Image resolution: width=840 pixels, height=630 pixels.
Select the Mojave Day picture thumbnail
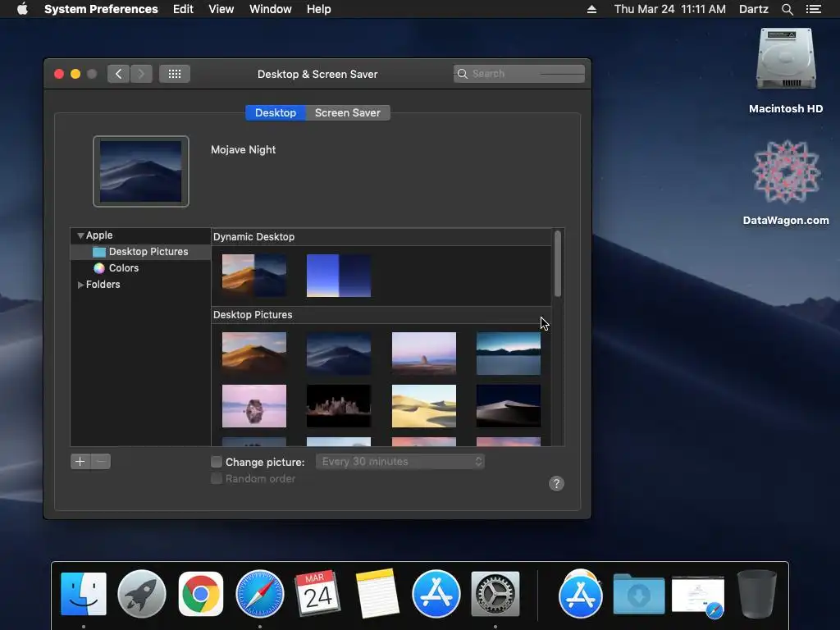[x=254, y=353]
